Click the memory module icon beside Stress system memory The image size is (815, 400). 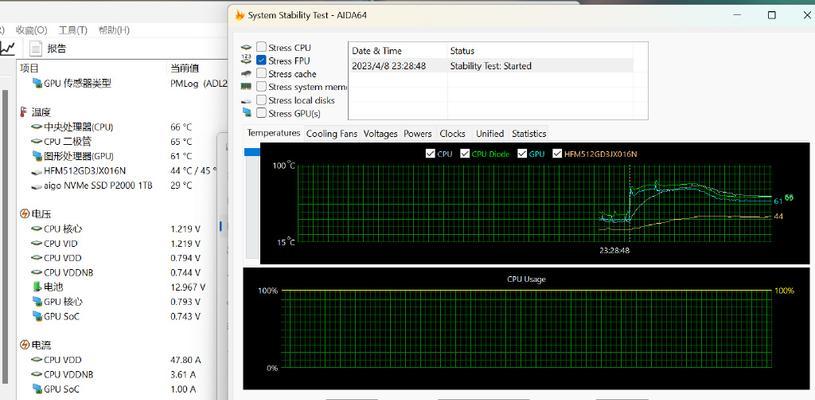[x=246, y=87]
